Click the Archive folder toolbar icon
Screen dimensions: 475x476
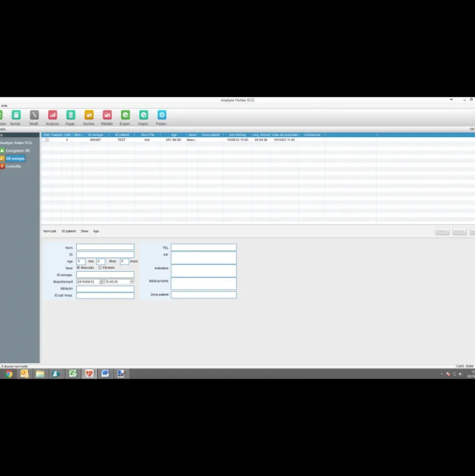coord(89,115)
